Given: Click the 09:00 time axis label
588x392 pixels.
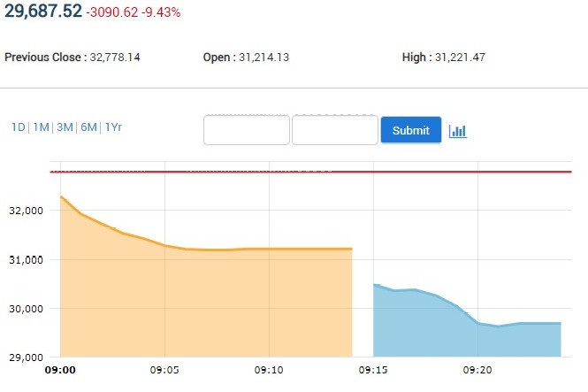Looking at the screenshot, I should 60,369.
